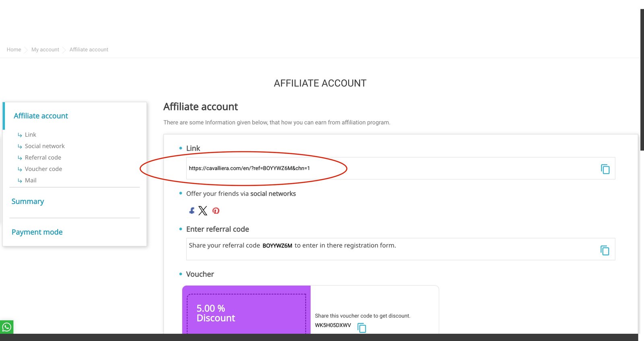Screen dimensions: 644x341
Task: Open the WhatsApp chat icon
Action: [x=7, y=327]
